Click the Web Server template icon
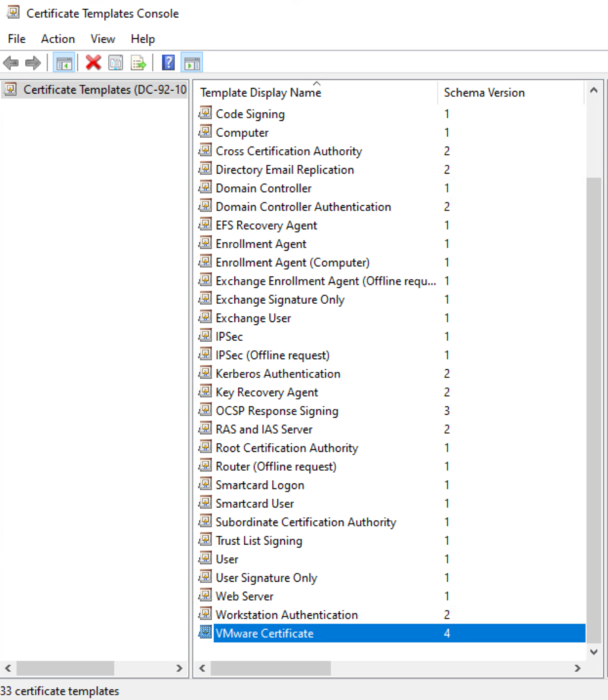 pyautogui.click(x=205, y=596)
